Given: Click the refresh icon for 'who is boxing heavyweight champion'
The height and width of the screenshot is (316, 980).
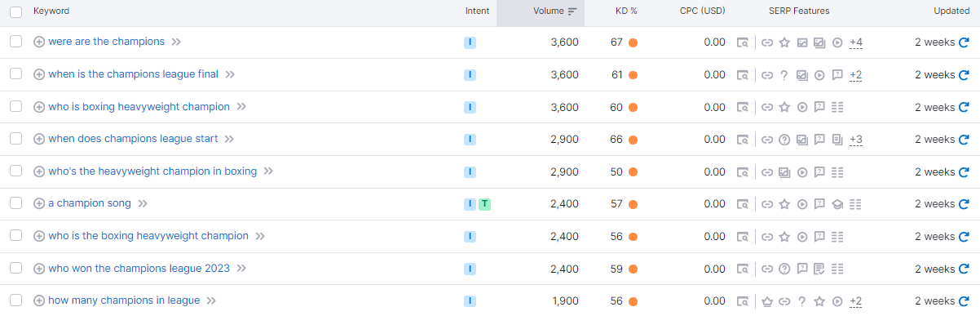Looking at the screenshot, I should [964, 108].
